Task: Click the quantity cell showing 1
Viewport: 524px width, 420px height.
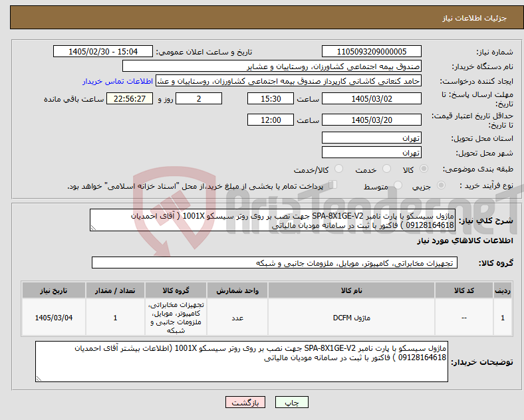Action: pyautogui.click(x=115, y=318)
